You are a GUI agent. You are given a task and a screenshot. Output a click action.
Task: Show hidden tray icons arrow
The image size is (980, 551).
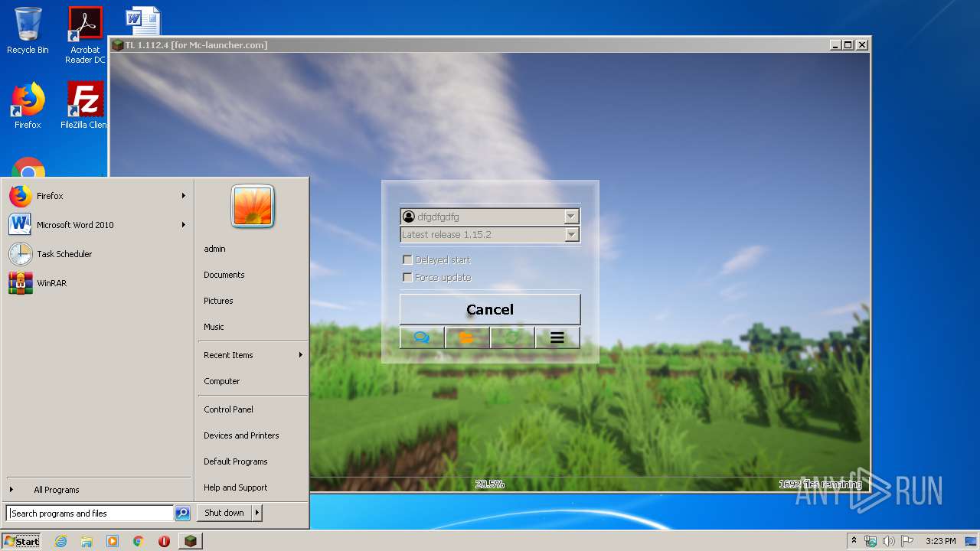pyautogui.click(x=854, y=541)
